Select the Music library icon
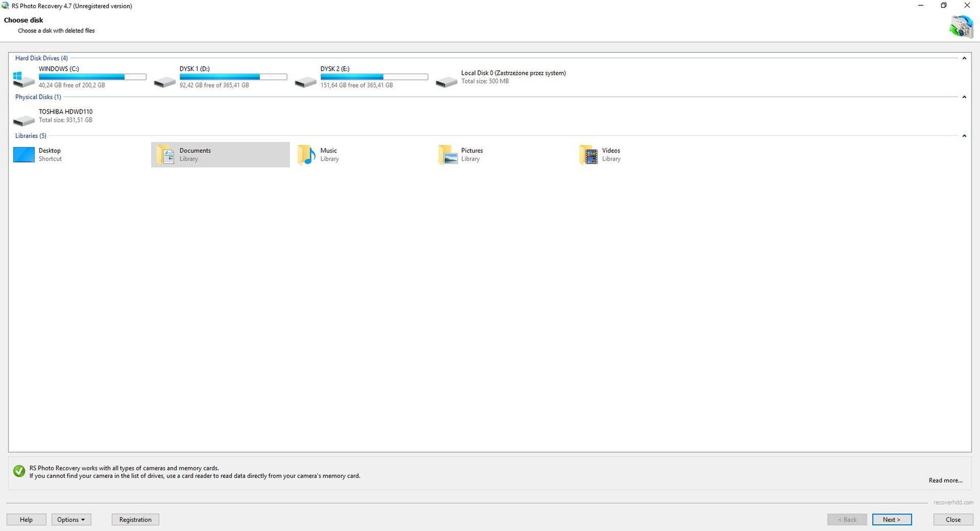Screen dimensions: 980x531 tap(307, 154)
